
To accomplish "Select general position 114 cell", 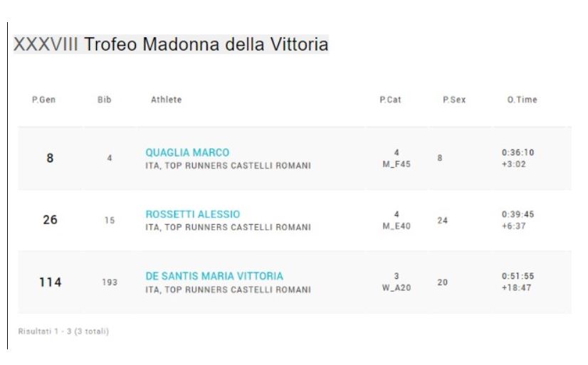I will click(x=50, y=282).
